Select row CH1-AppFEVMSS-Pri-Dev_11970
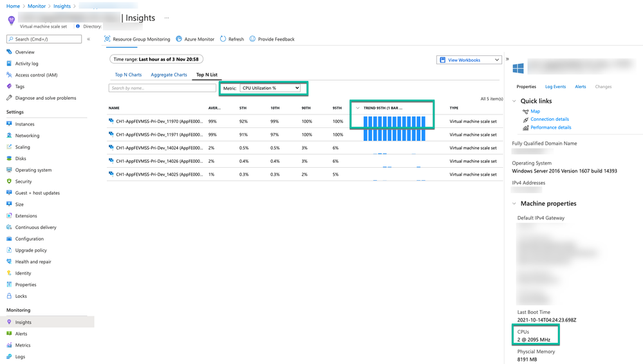 click(304, 122)
